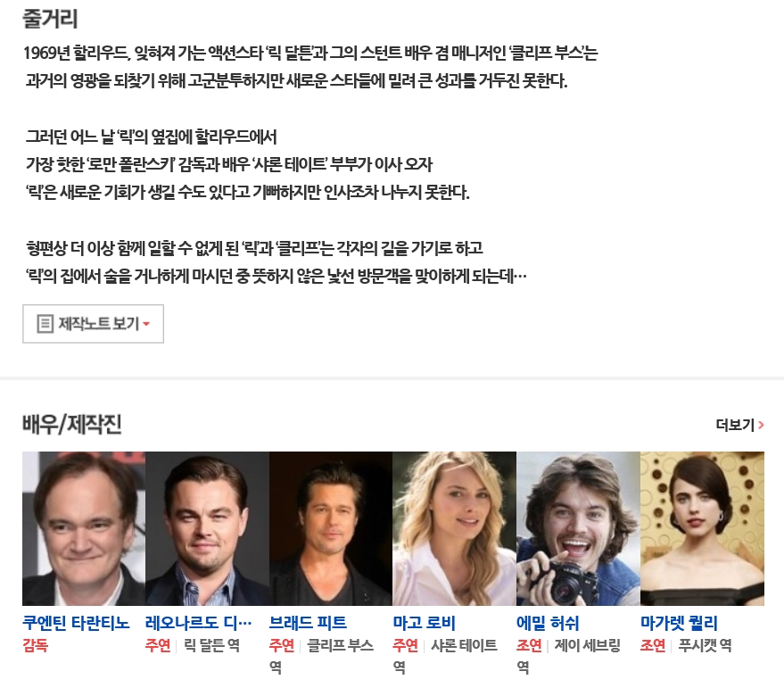Open 마가렛 퀄리 actor photo

(x=702, y=528)
